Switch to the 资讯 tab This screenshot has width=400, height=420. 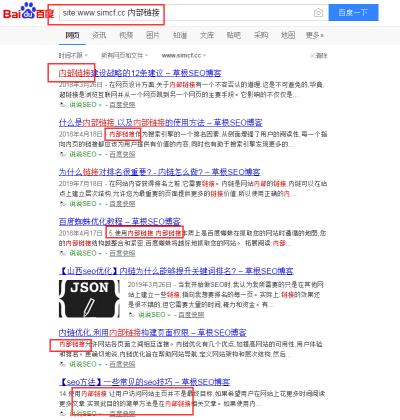(x=99, y=35)
